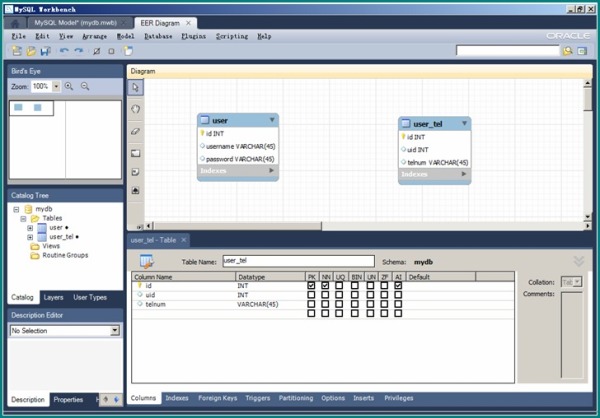Switch to the Foreign Keys tab
Image resolution: width=600 pixels, height=418 pixels.
(x=217, y=398)
